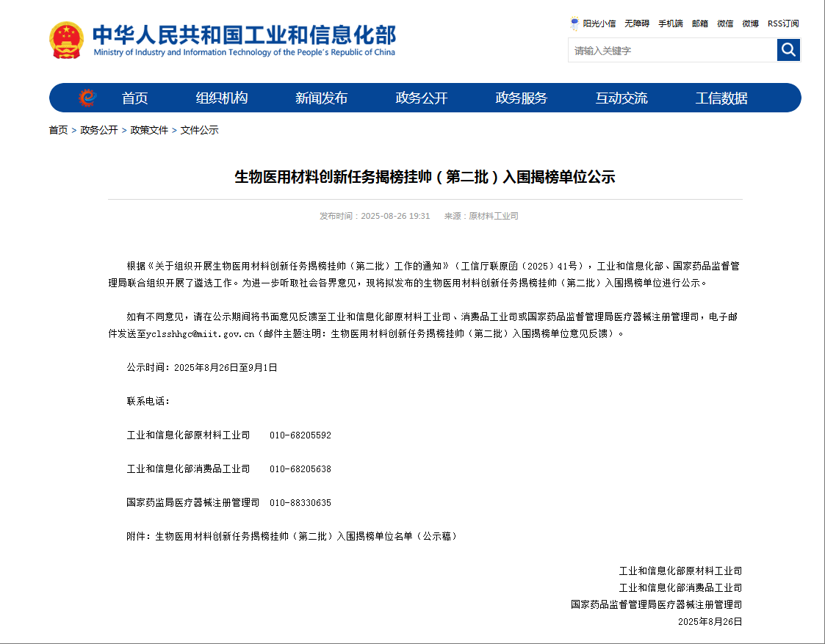This screenshot has height=644, width=825.
Task: Select 政务公开 in the navigation bar
Action: tap(421, 98)
